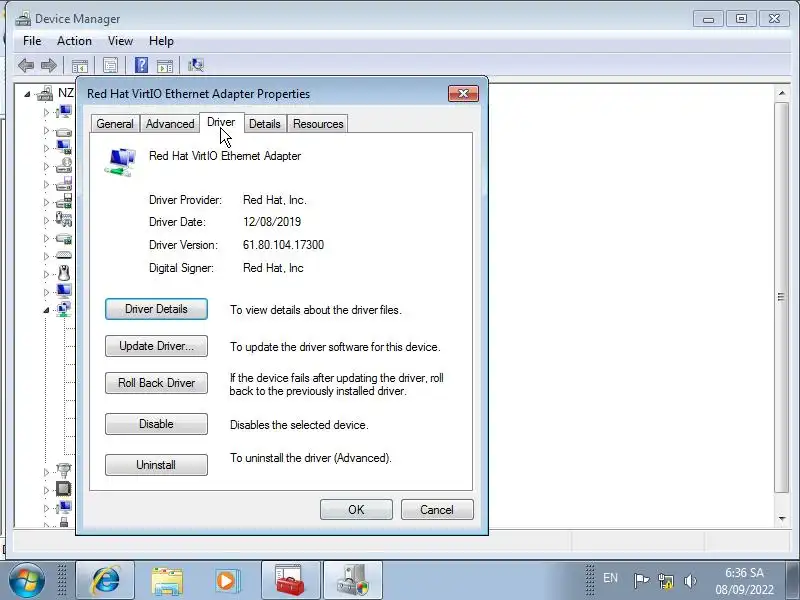Click the blue question mark Help icon
The height and width of the screenshot is (600, 800).
141,65
